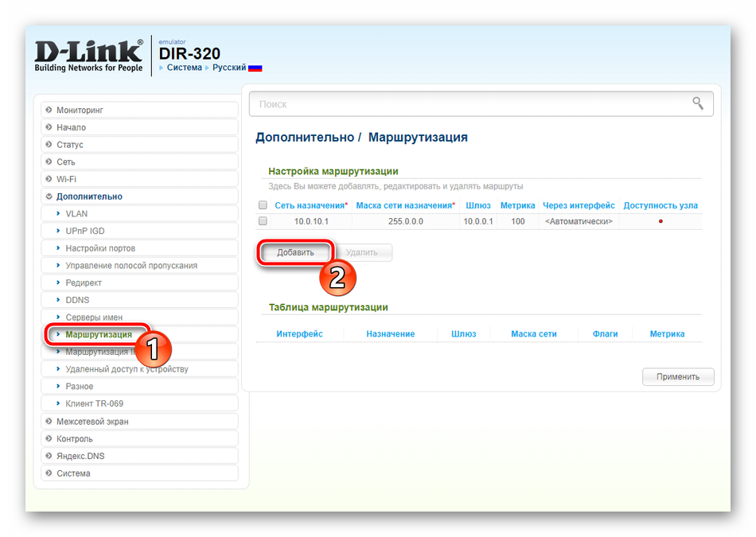Click the Метрика header in routing settings

pyautogui.click(x=518, y=205)
